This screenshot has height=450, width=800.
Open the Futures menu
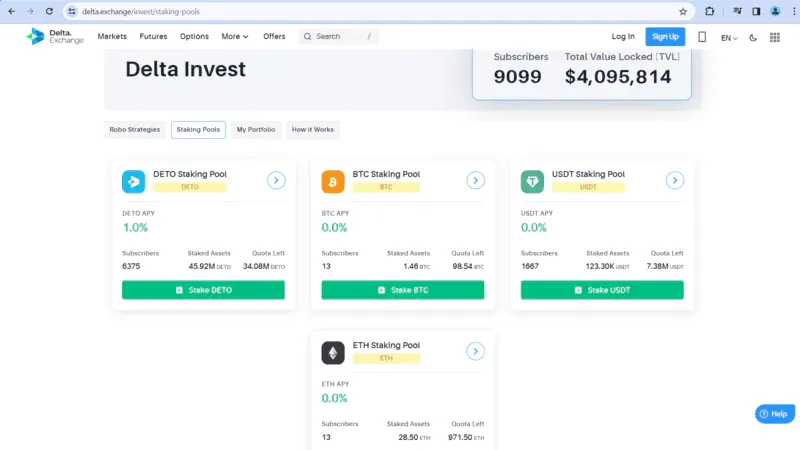tap(153, 36)
